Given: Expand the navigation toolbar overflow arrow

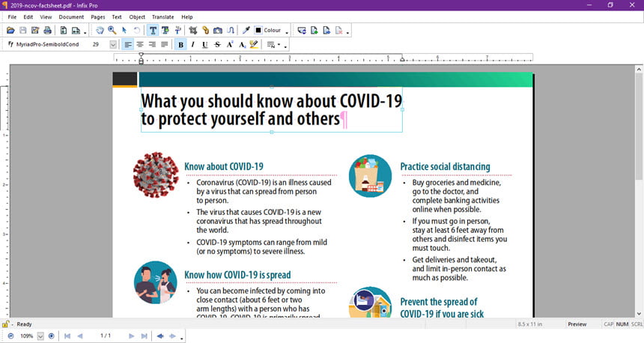Looking at the screenshot, I should pos(182,338).
